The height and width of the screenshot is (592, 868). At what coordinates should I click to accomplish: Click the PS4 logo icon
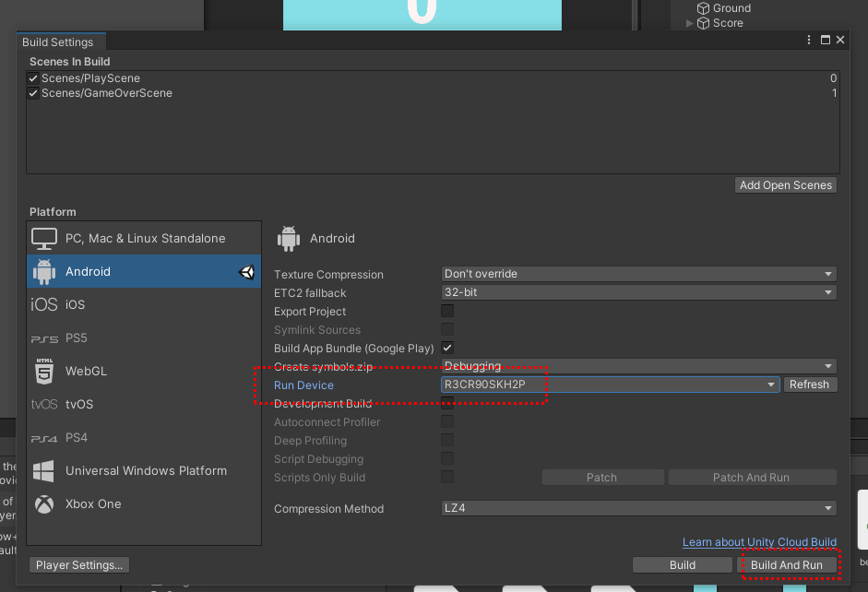[44, 438]
